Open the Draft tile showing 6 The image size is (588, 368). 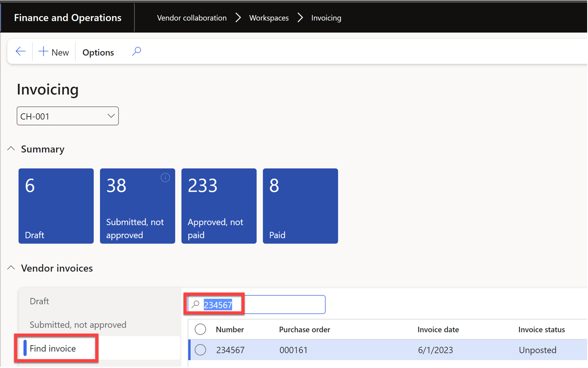click(56, 206)
